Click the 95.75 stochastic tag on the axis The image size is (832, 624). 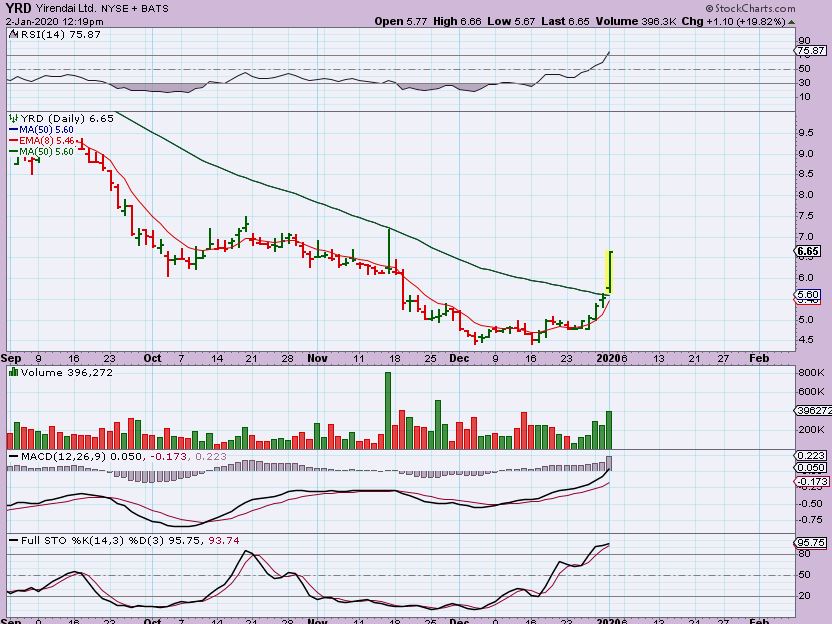click(810, 542)
